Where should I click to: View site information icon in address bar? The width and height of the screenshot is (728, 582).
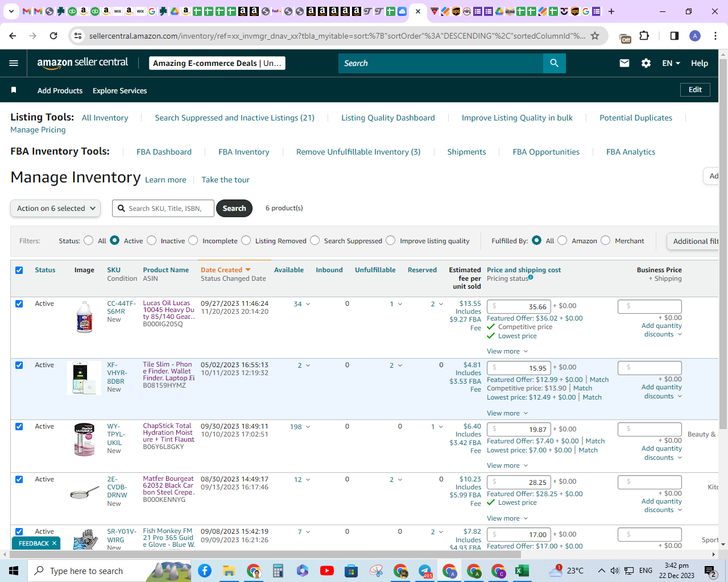78,36
